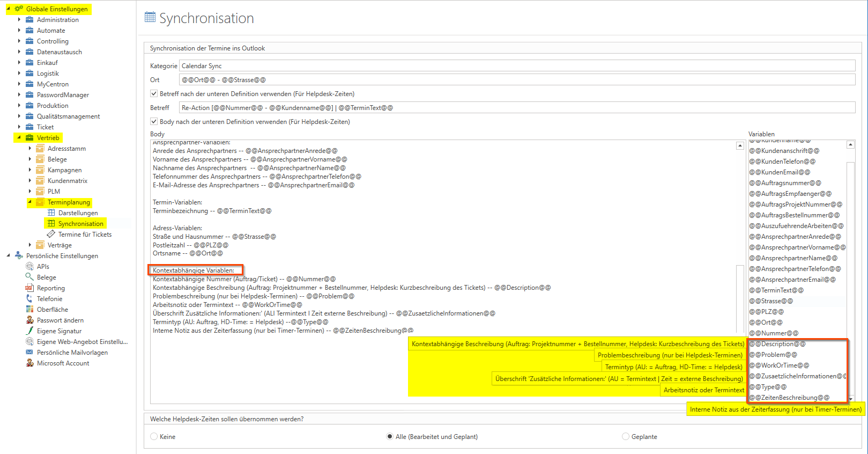Click the Telefonie phone icon
The height and width of the screenshot is (454, 868).
coord(29,299)
